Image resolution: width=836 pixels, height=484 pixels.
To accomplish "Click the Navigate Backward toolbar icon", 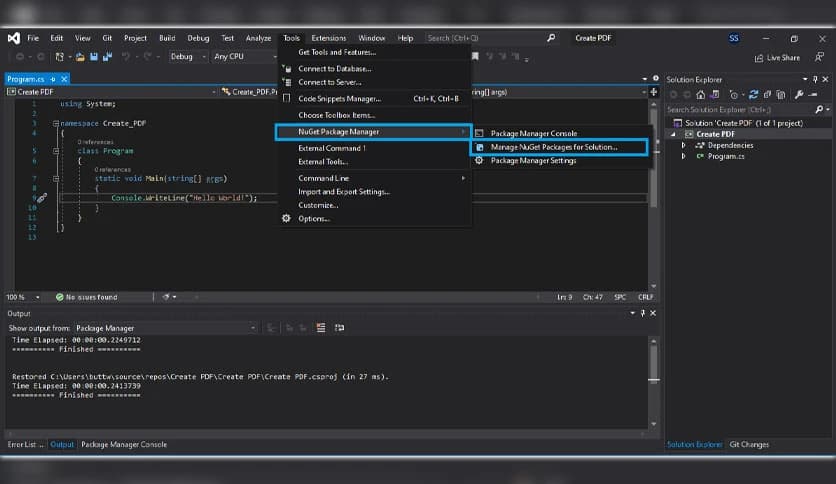I will pos(20,57).
